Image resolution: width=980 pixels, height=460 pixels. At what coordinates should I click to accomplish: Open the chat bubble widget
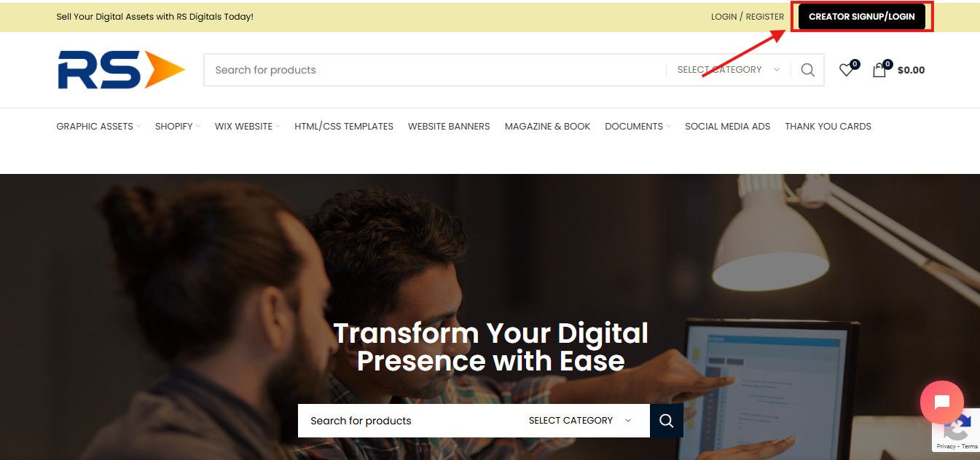tap(941, 402)
